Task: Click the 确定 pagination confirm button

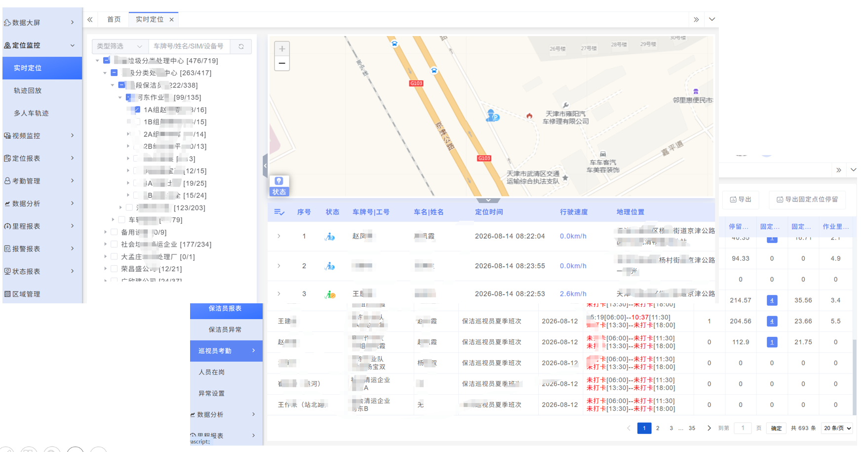Action: (776, 428)
